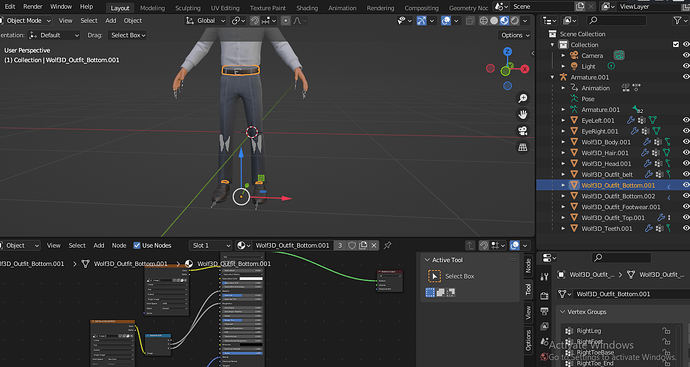
Task: Click the pan hand gizmo in viewport
Action: click(x=522, y=114)
